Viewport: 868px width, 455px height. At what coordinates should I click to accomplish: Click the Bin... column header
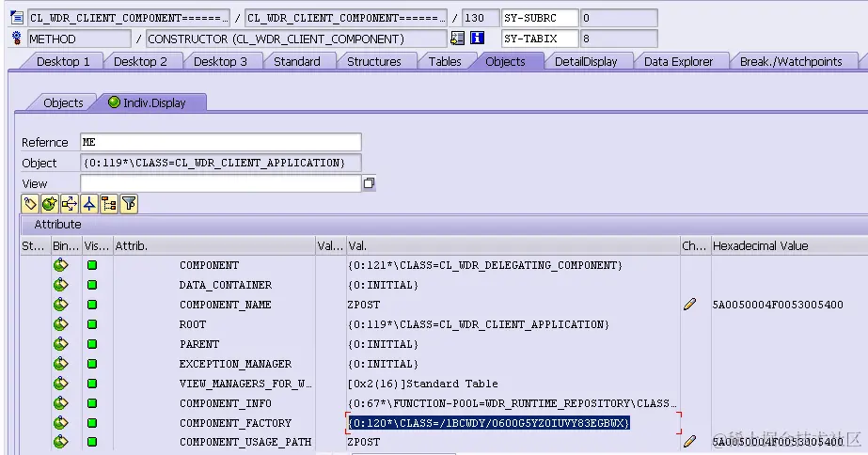pyautogui.click(x=66, y=245)
